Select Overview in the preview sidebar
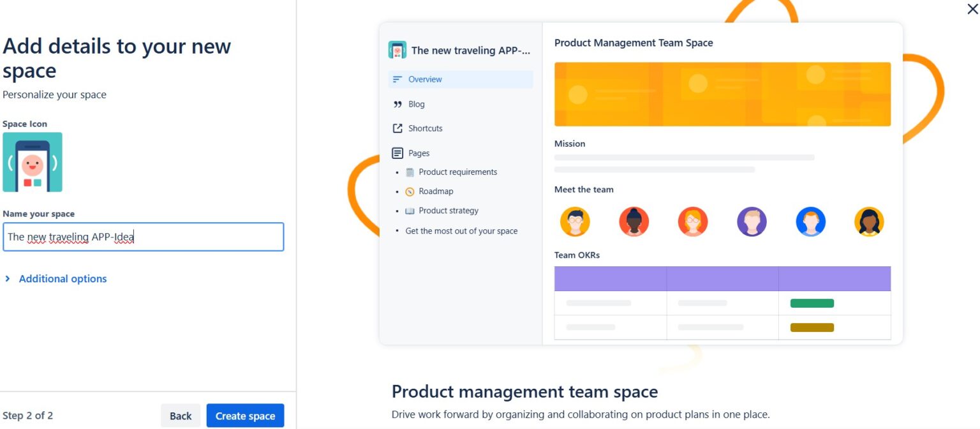 click(461, 79)
